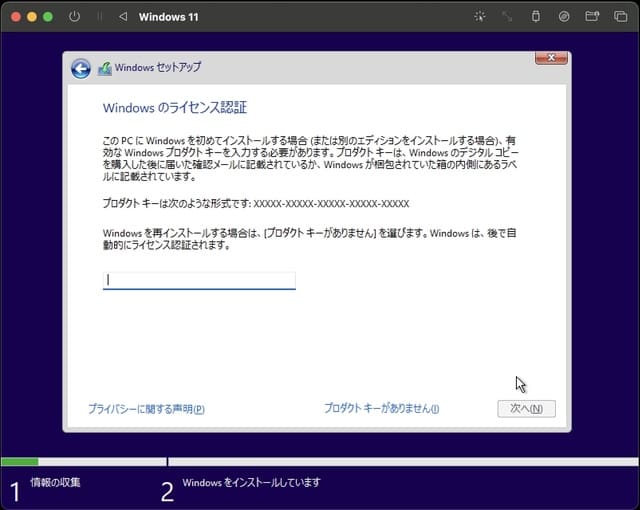Image resolution: width=640 pixels, height=510 pixels.
Task: Click the disc drive icon in the toolbar
Action: pyautogui.click(x=564, y=17)
